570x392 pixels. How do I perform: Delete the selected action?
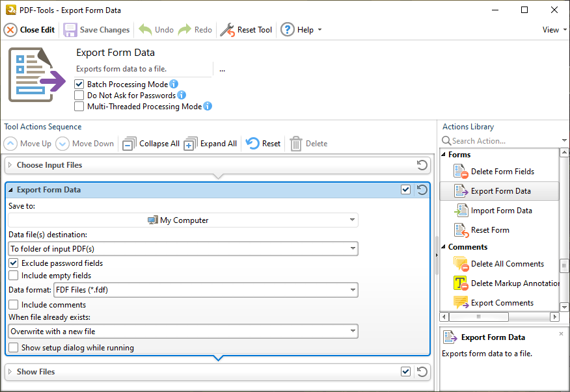(x=308, y=144)
